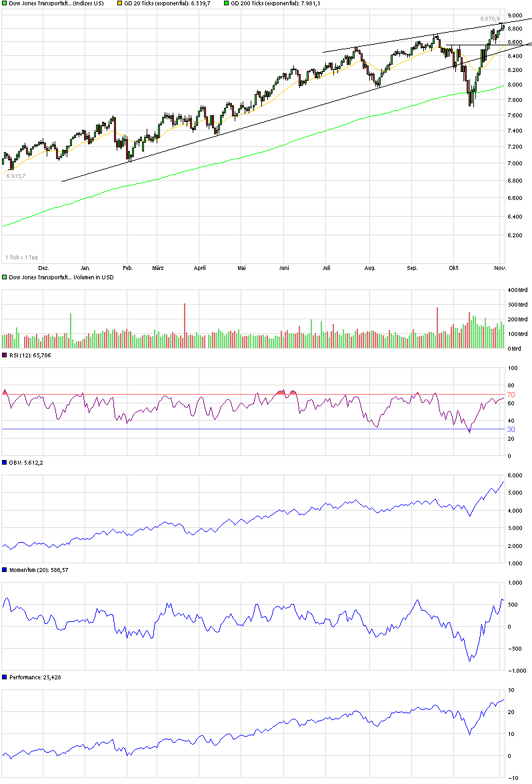Click the 200Mrd volume axis value
532x784 pixels.
coord(517,319)
